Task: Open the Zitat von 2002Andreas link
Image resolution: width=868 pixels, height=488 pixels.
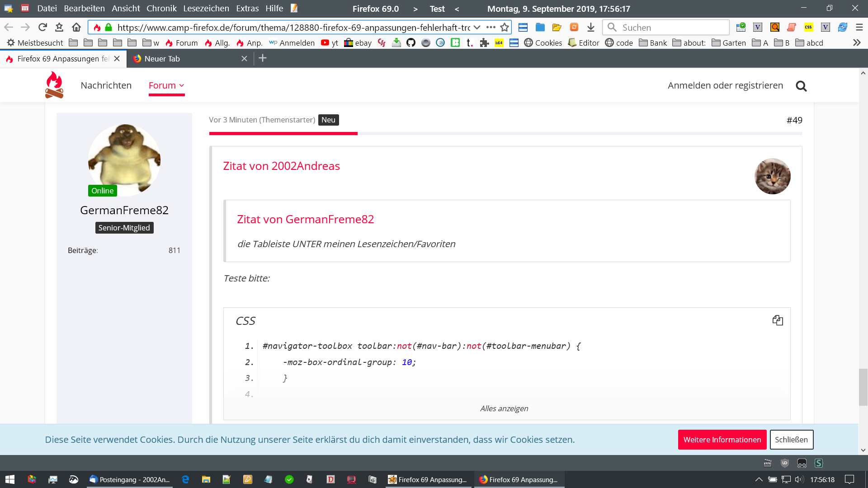Action: point(281,166)
